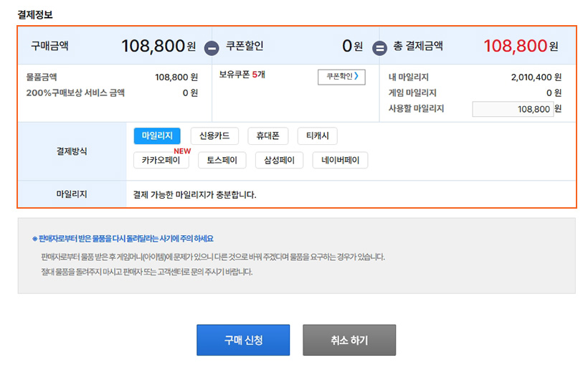The image size is (588, 370).
Task: Click the NEW badge above 카카오페이
Action: (182, 151)
